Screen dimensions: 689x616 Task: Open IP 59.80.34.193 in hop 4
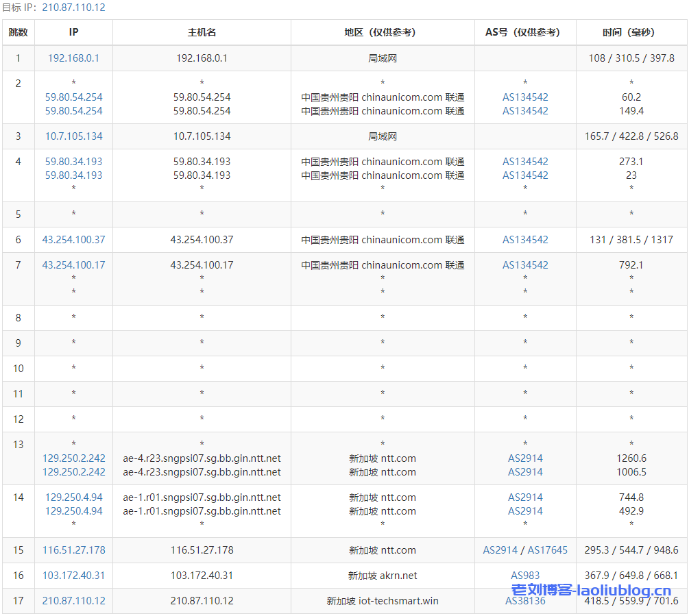pyautogui.click(x=73, y=162)
